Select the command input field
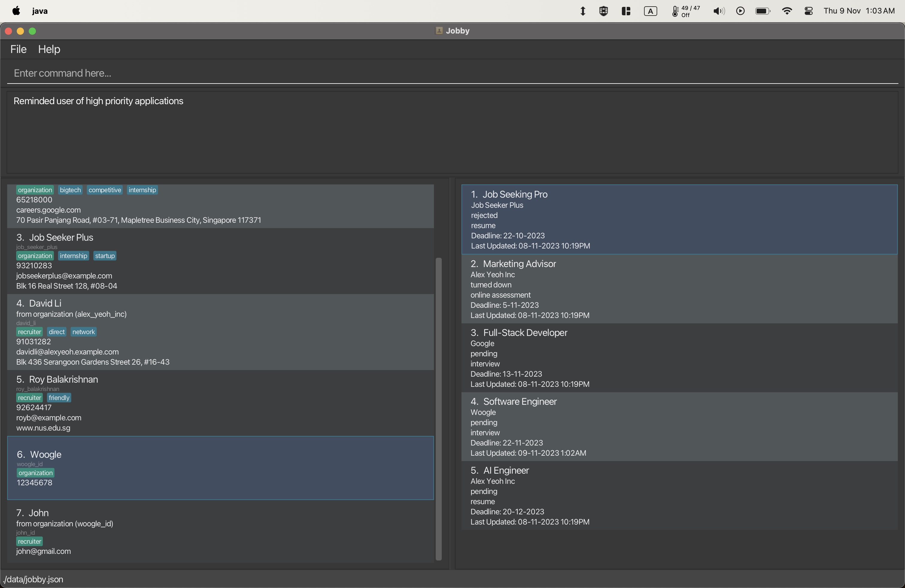The image size is (905, 588). point(452,72)
